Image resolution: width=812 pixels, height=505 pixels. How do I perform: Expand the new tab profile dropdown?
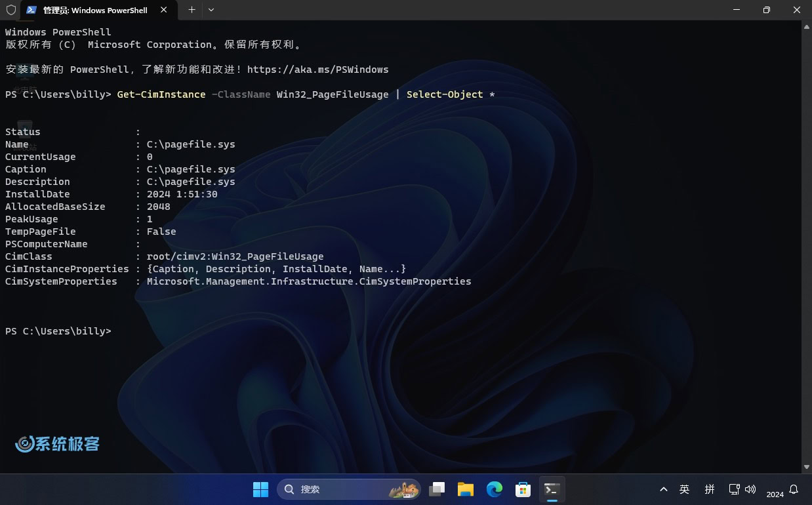(x=211, y=10)
